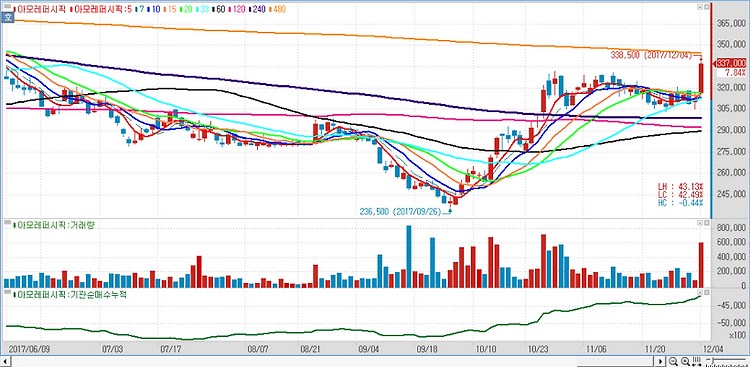Click the 338,500 (2017/12/04) high annotation
Image resolution: width=750 pixels, height=367 pixels.
pyautogui.click(x=651, y=55)
